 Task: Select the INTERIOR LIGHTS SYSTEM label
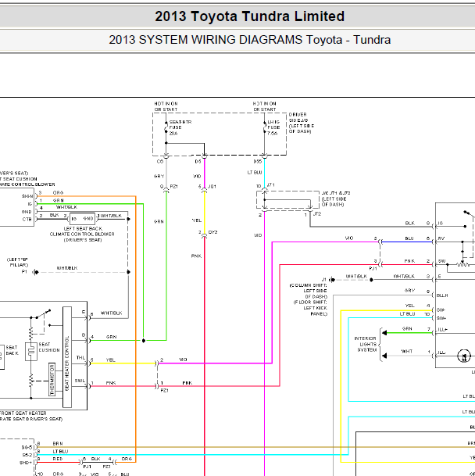point(366,344)
